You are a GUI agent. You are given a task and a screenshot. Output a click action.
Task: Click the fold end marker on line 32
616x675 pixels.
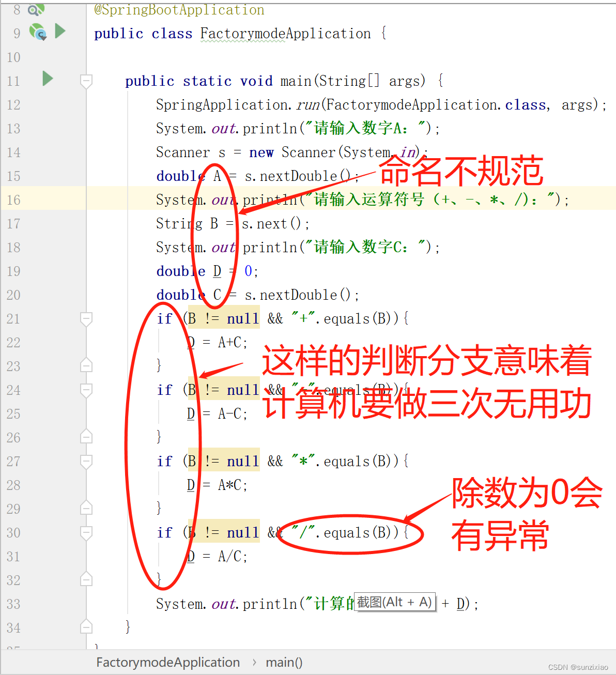click(x=86, y=579)
